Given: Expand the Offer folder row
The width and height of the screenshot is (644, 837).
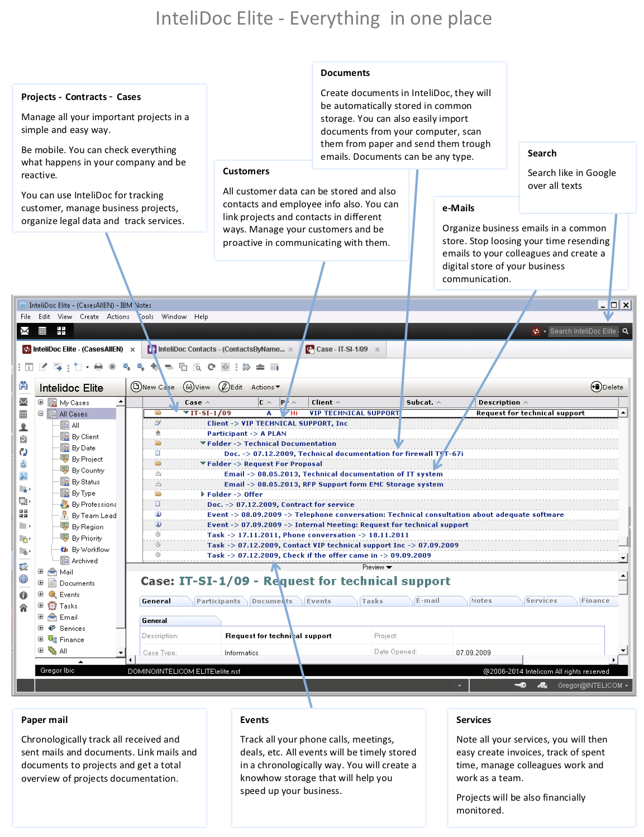Looking at the screenshot, I should point(203,494).
